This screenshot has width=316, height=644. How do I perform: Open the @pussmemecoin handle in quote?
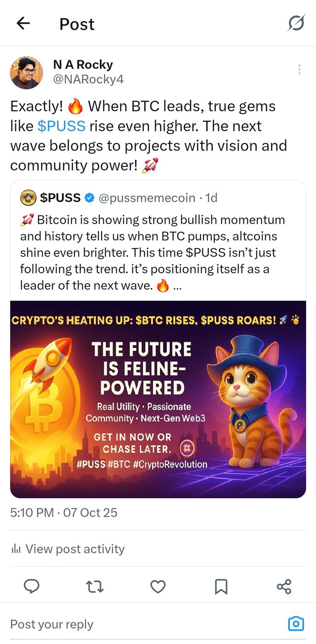tap(147, 198)
